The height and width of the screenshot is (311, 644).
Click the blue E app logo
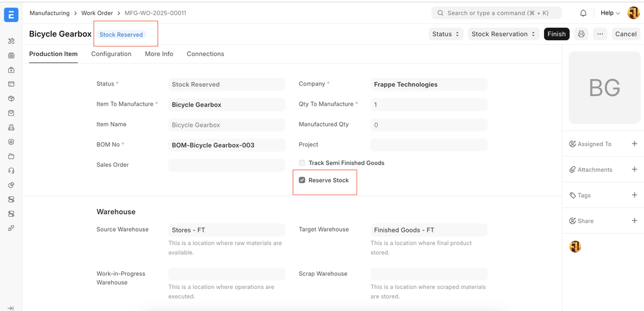tap(11, 14)
